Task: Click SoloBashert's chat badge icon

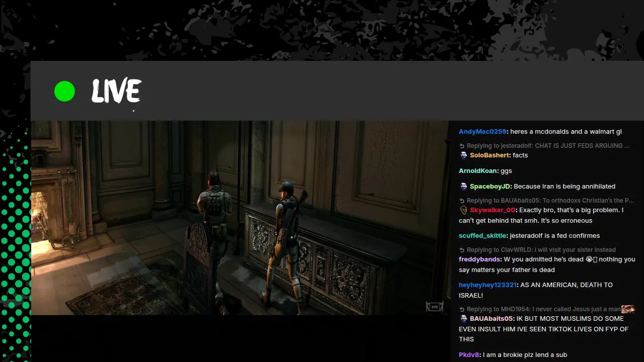Action: tap(463, 155)
